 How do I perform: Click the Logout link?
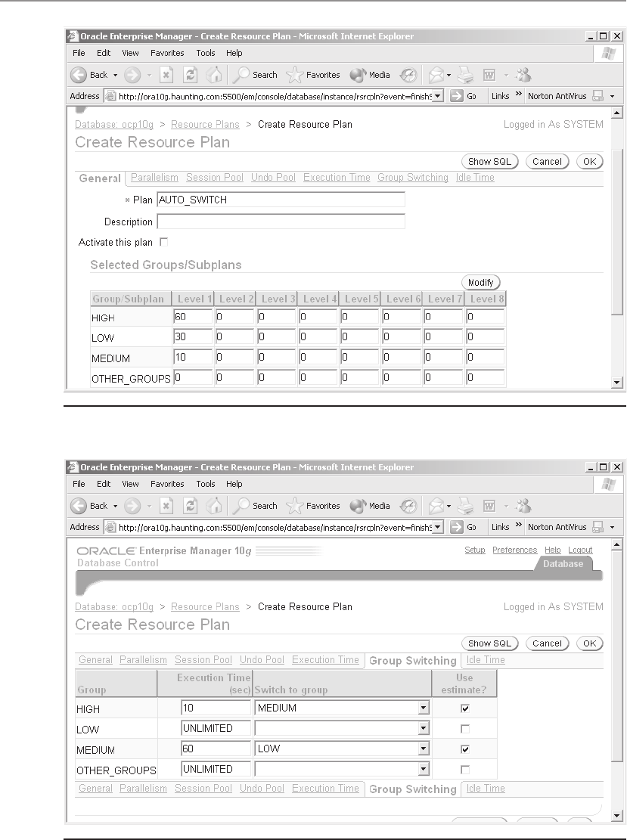click(x=580, y=550)
